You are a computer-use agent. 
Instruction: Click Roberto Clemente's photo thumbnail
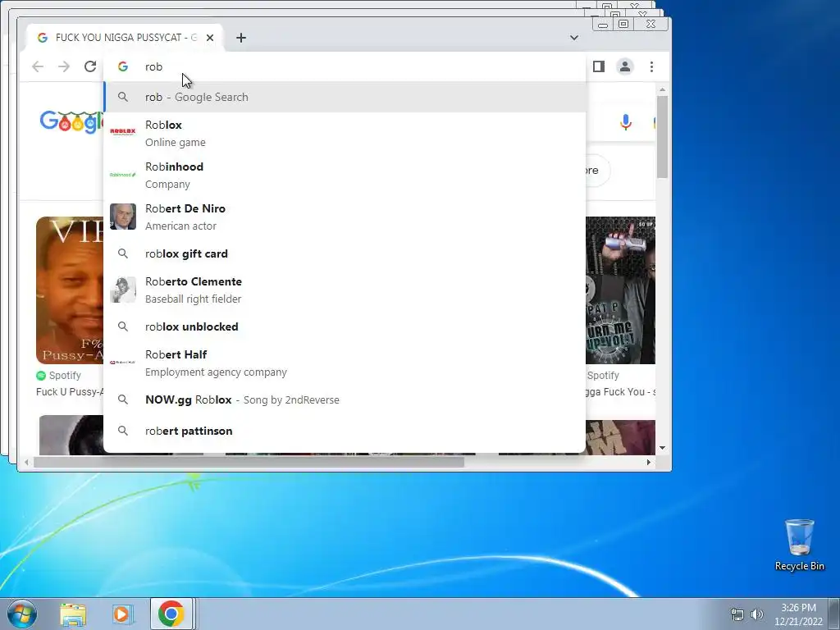123,290
